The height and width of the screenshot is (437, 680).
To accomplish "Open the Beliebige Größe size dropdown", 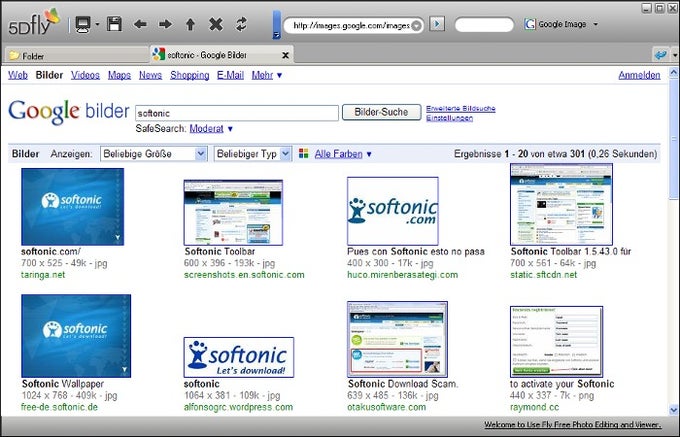I will tap(154, 154).
